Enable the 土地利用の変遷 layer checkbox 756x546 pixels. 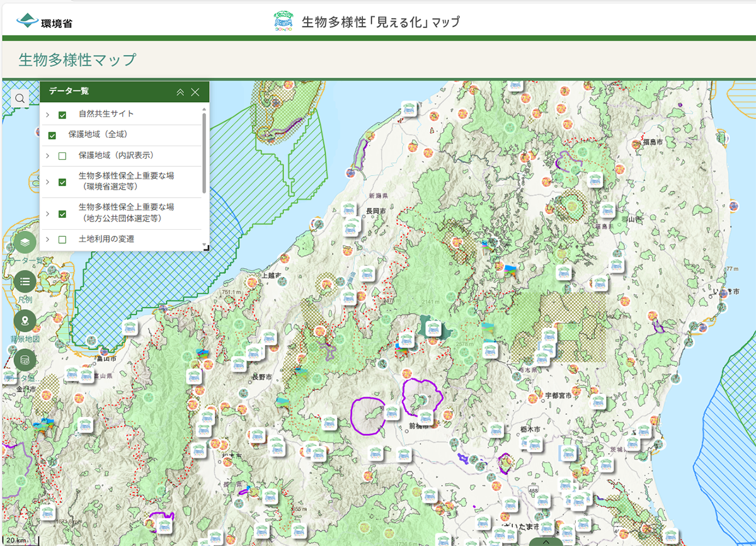62,239
